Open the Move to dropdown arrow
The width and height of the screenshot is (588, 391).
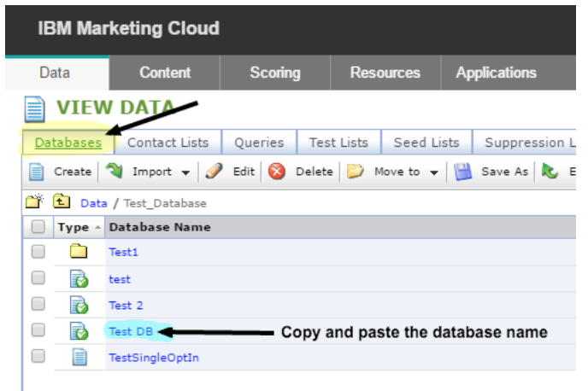coord(434,172)
